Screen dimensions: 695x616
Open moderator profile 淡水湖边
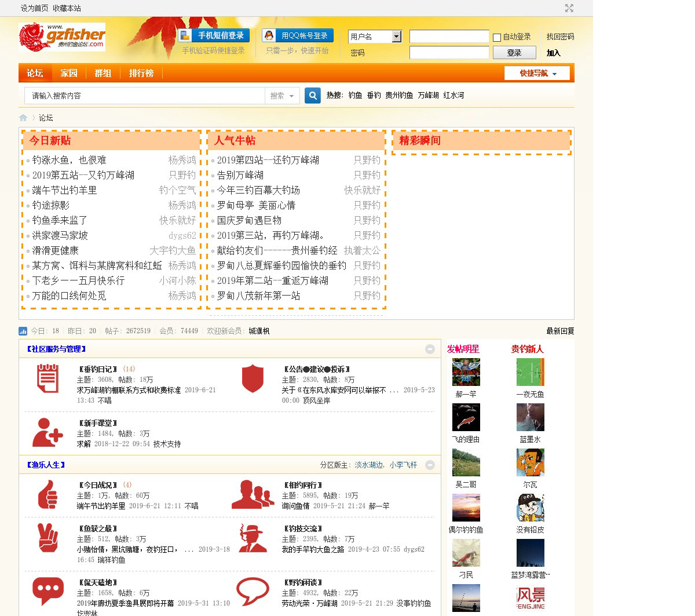(x=368, y=465)
